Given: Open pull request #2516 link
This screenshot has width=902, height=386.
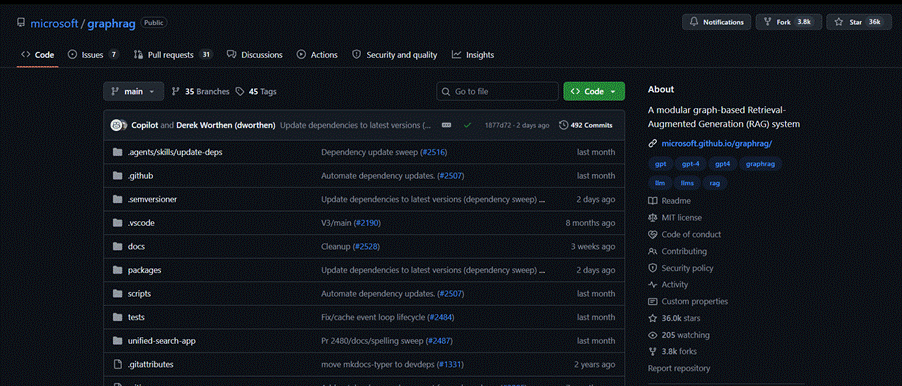Looking at the screenshot, I should (434, 152).
